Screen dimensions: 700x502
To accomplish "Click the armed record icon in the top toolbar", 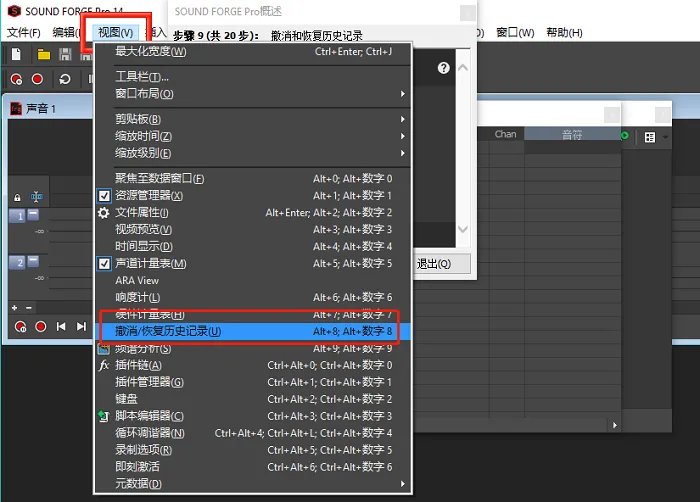I will 17,79.
